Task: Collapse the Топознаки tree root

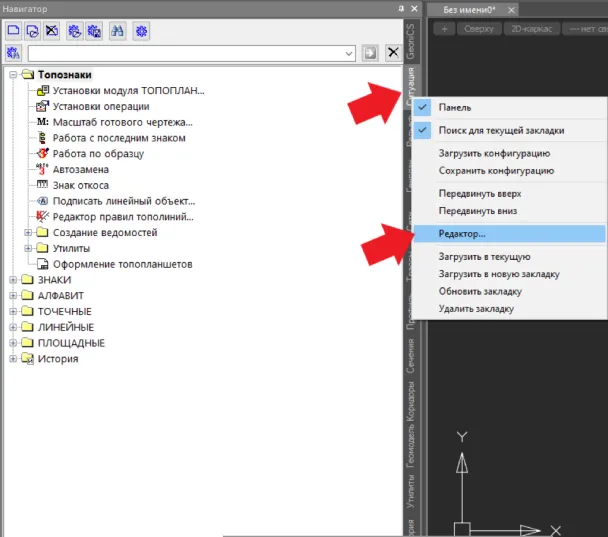Action: tap(13, 75)
